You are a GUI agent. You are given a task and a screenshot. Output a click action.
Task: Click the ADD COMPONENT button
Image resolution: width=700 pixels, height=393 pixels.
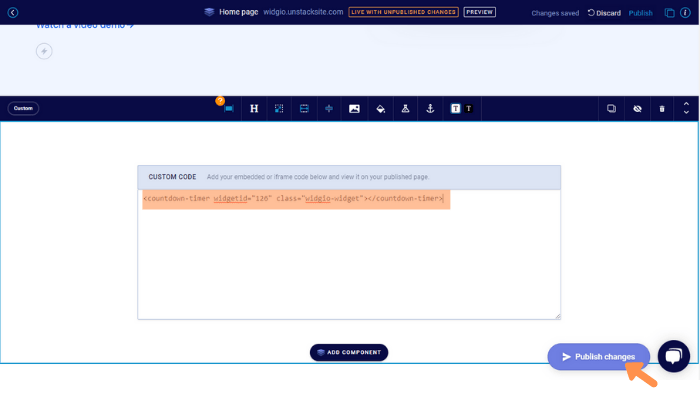[x=349, y=352]
